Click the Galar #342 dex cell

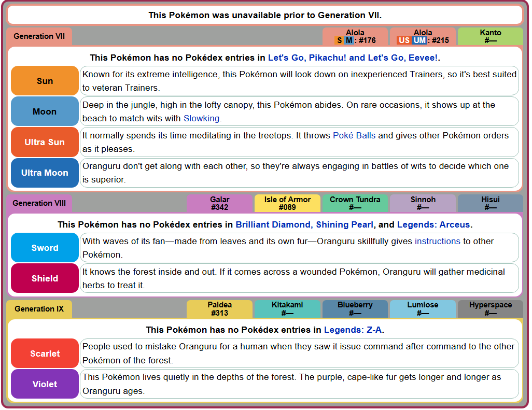pos(219,203)
